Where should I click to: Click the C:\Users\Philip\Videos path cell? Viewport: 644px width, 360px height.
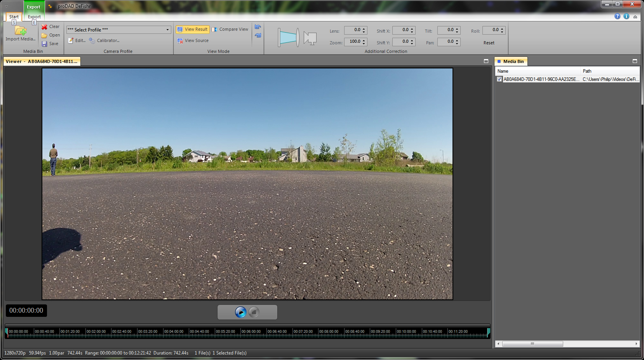coord(611,79)
